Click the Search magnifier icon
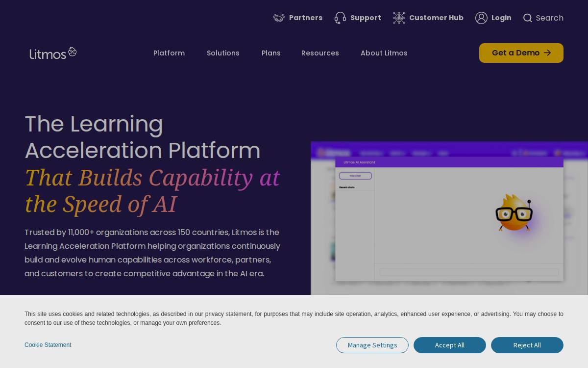The width and height of the screenshot is (588, 368). pyautogui.click(x=528, y=18)
